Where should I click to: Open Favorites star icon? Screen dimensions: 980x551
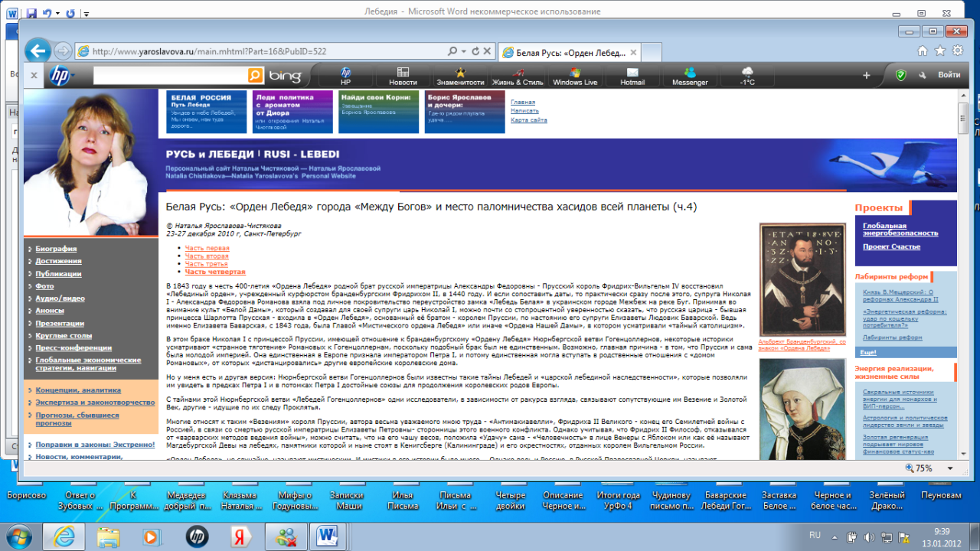coord(940,51)
